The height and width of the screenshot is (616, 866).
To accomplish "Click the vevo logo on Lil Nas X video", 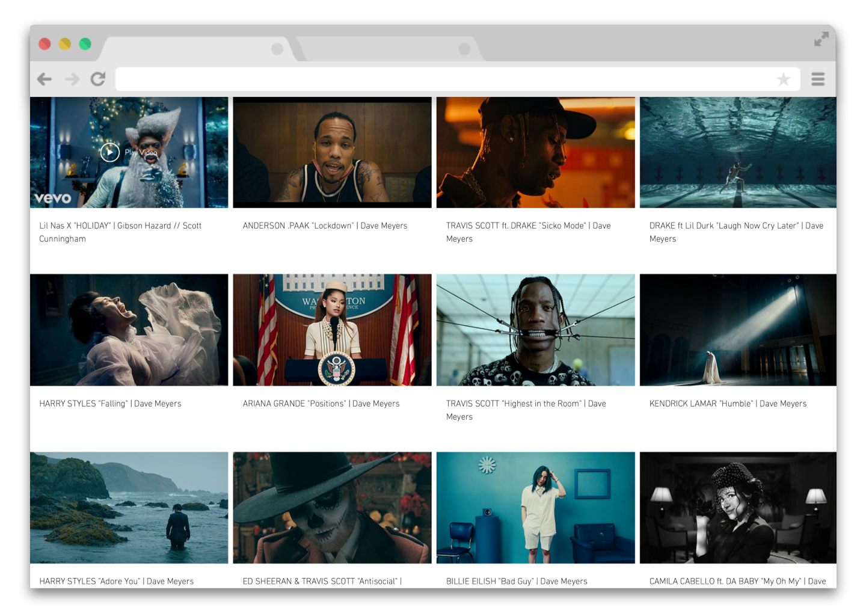I will pyautogui.click(x=53, y=198).
